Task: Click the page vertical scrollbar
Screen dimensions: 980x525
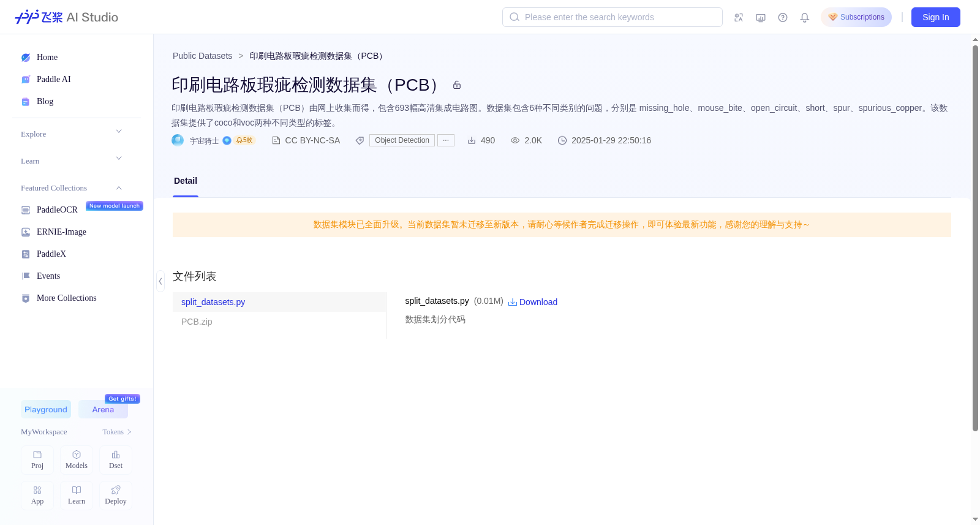Action: coord(975,238)
